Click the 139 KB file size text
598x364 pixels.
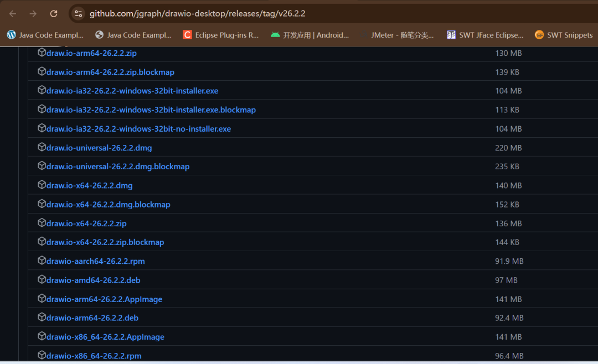click(x=507, y=72)
